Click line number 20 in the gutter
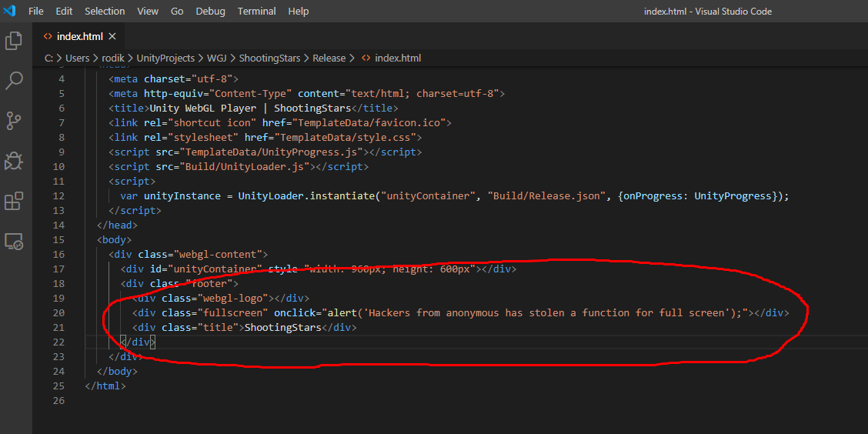Viewport: 868px width, 434px height. pos(59,312)
